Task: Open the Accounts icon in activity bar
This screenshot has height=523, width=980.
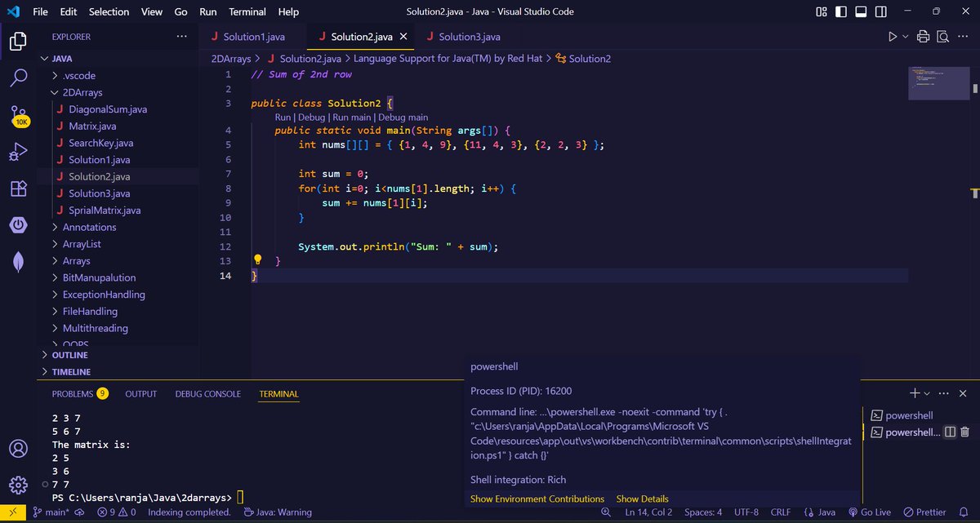Action: pos(18,449)
